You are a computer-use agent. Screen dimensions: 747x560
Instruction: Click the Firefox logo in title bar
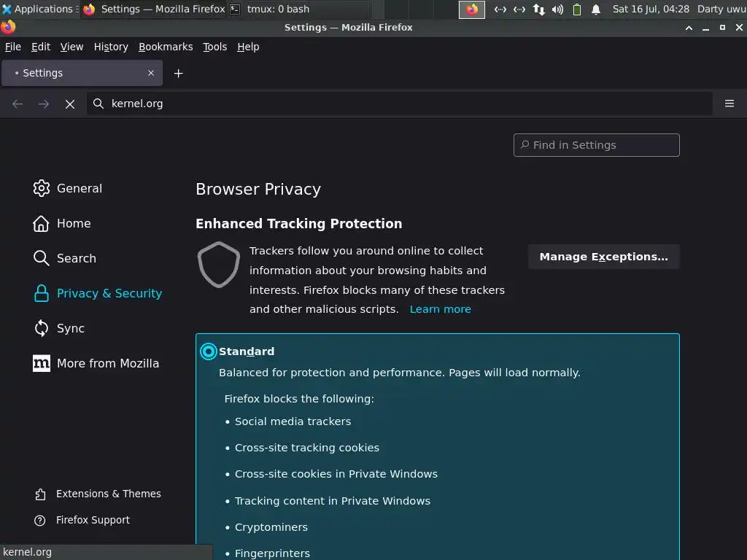coord(8,27)
